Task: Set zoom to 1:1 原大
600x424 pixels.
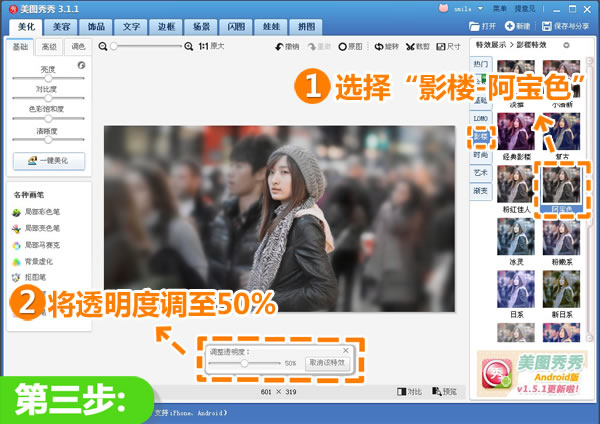Action: (x=211, y=46)
